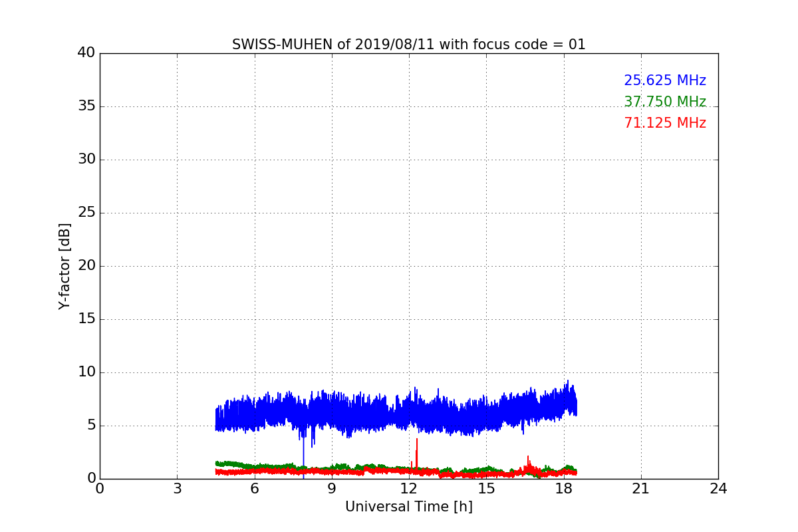This screenshot has height=532, width=798.
Task: Select the blue 25.625 MHz legend label
Action: 665,80
